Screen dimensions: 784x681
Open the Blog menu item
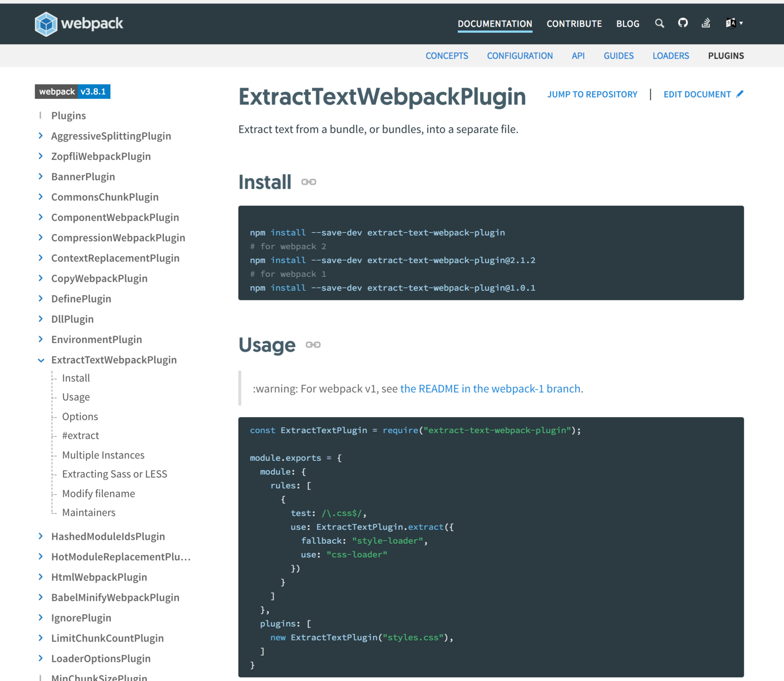coord(628,24)
